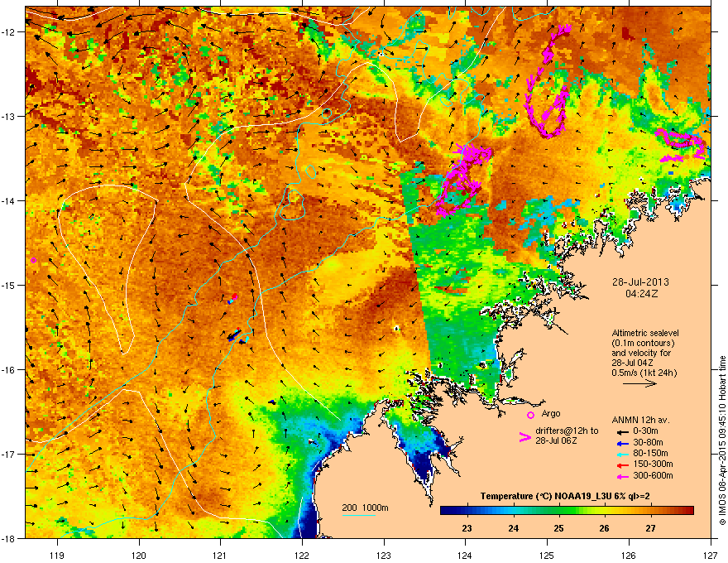This screenshot has height=563, width=728.
Task: Click the '150-300m' depth label
Action: click(x=653, y=464)
